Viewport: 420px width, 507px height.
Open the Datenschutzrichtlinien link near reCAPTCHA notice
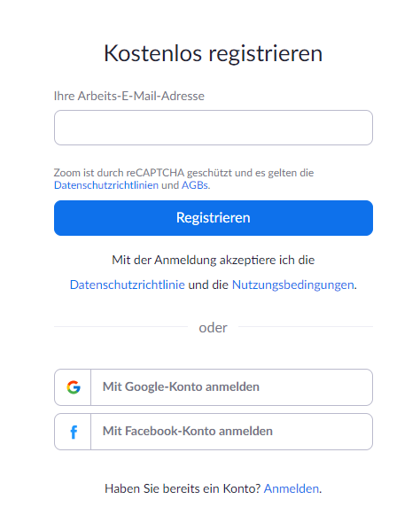tap(106, 185)
